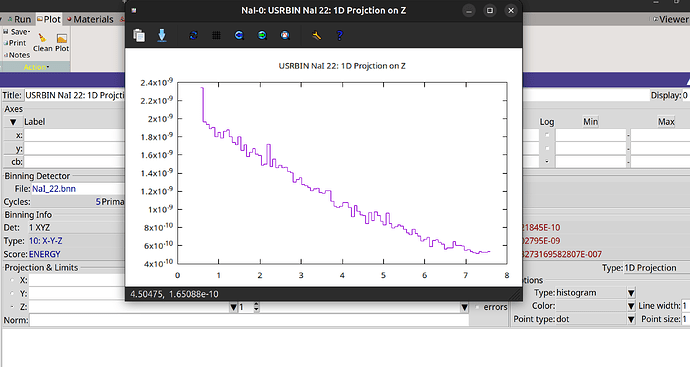Open plot configuration with the wrench icon
Image resolution: width=690 pixels, height=367 pixels.
pyautogui.click(x=316, y=35)
